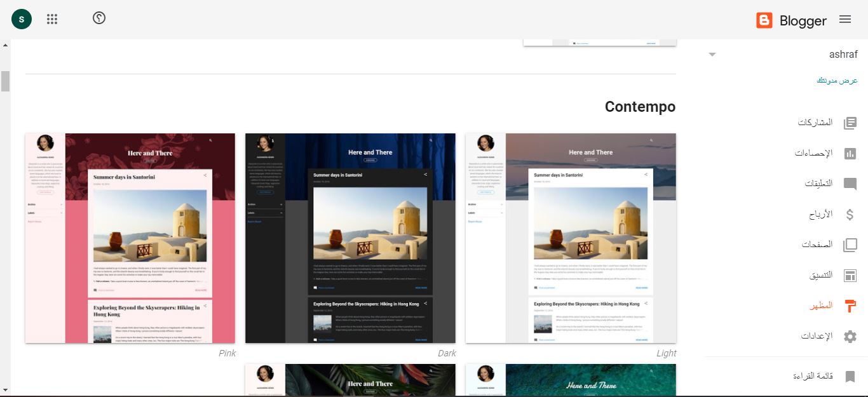Open the account avatar with letter S

(x=22, y=19)
